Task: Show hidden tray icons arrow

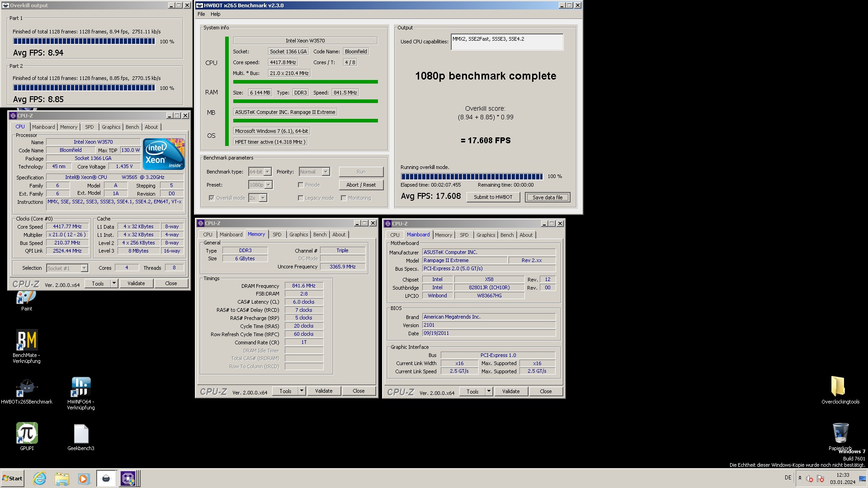Action: (800, 478)
